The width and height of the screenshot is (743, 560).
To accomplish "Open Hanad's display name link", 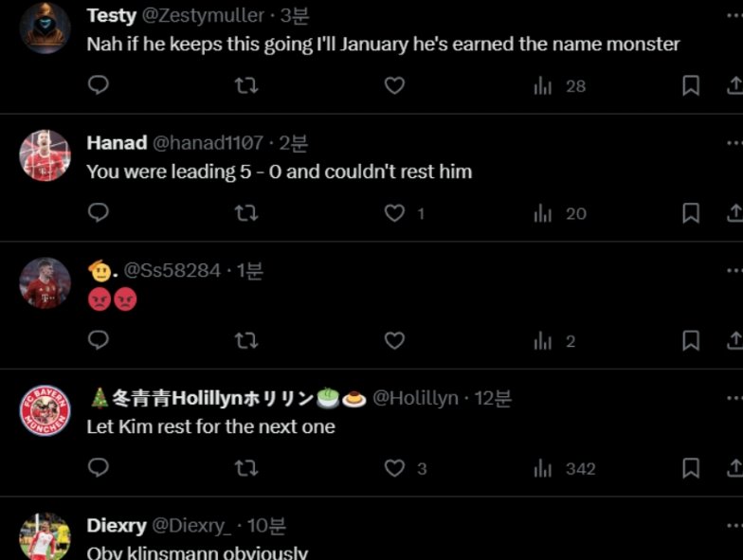I will (117, 143).
